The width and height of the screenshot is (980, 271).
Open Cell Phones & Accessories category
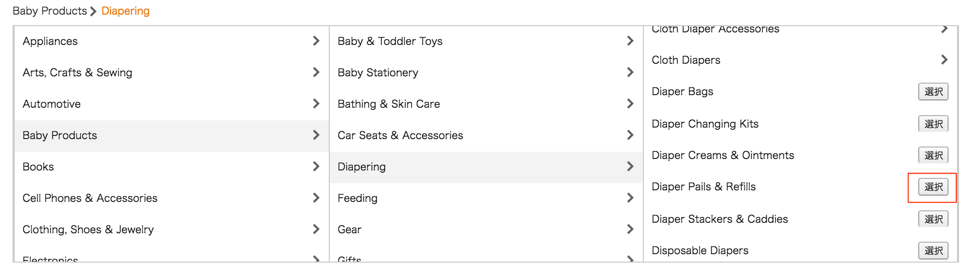tap(90, 198)
